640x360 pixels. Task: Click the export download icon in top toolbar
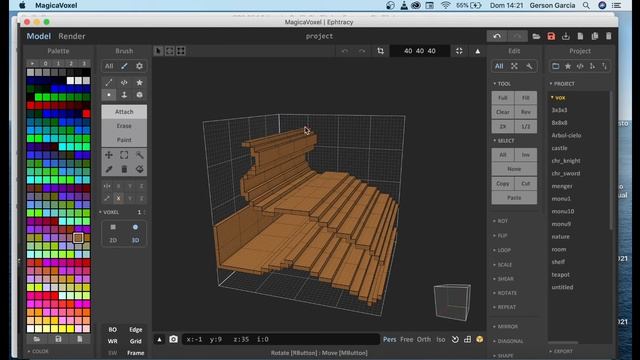(x=566, y=36)
